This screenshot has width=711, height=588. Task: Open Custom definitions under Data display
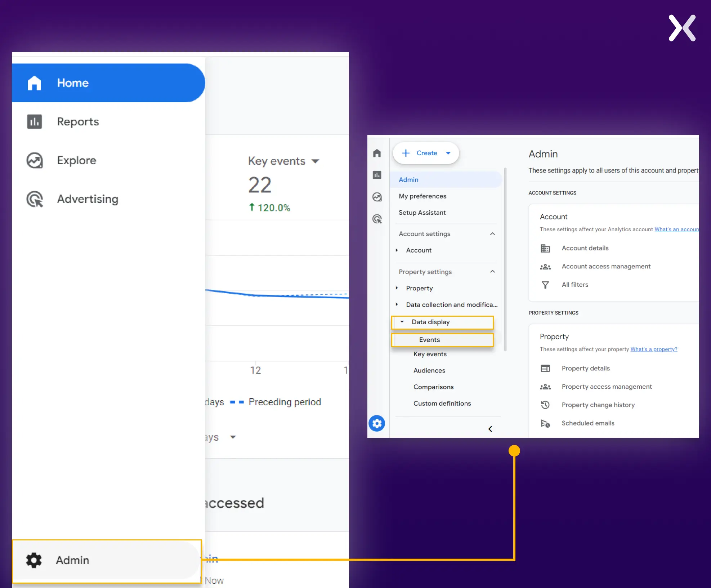pos(442,404)
